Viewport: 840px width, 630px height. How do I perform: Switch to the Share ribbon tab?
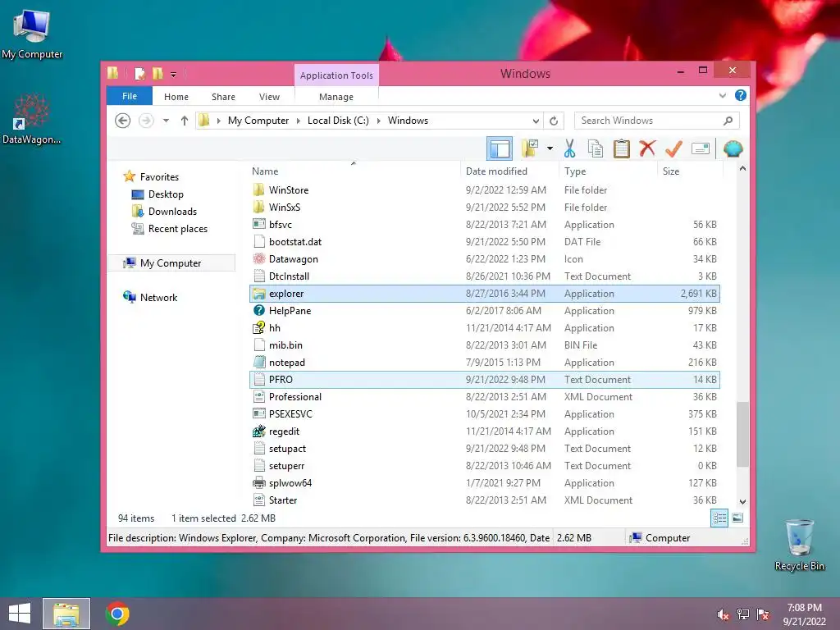tap(223, 97)
